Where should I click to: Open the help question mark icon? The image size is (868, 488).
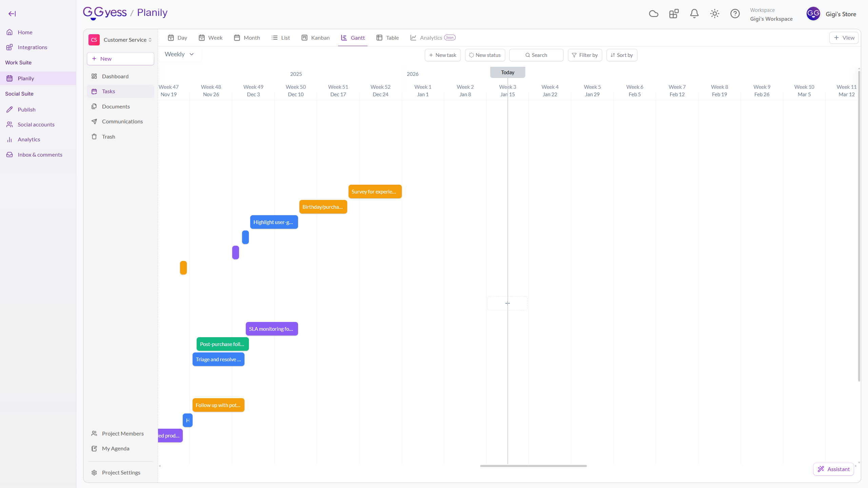point(735,14)
